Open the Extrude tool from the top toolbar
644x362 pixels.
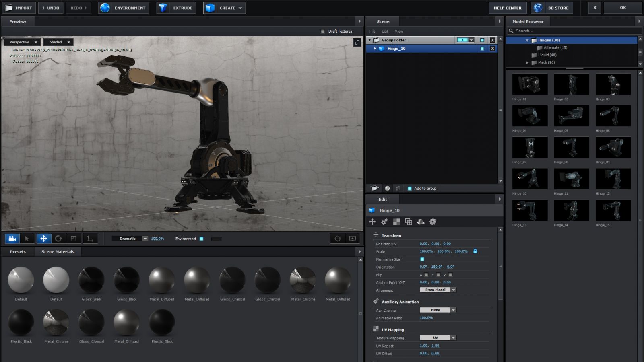[176, 7]
